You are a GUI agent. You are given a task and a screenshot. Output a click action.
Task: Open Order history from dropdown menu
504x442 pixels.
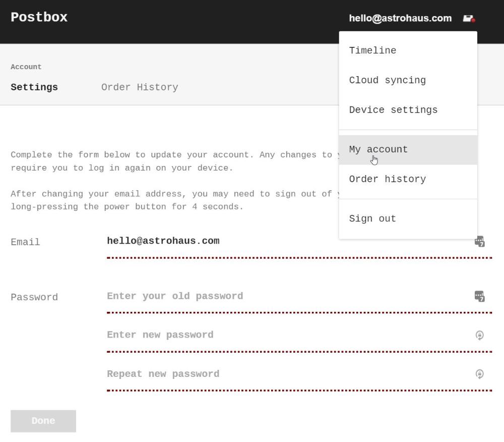[x=408, y=179]
